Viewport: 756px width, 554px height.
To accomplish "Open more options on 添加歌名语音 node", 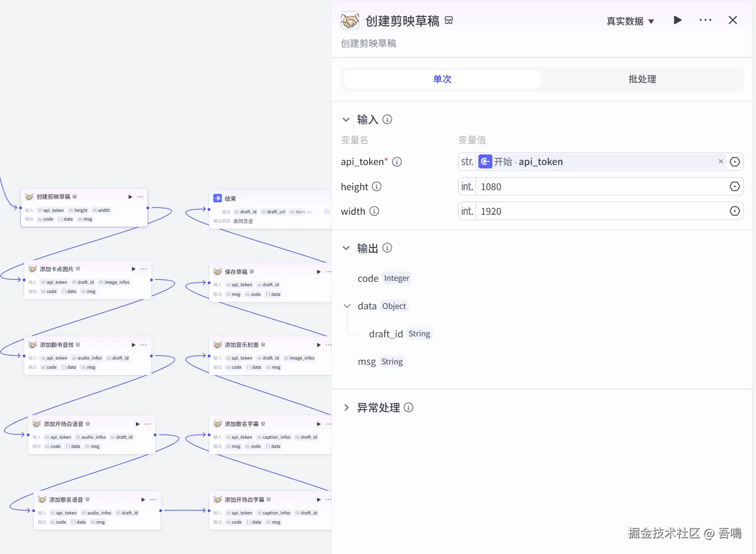I will pos(153,499).
